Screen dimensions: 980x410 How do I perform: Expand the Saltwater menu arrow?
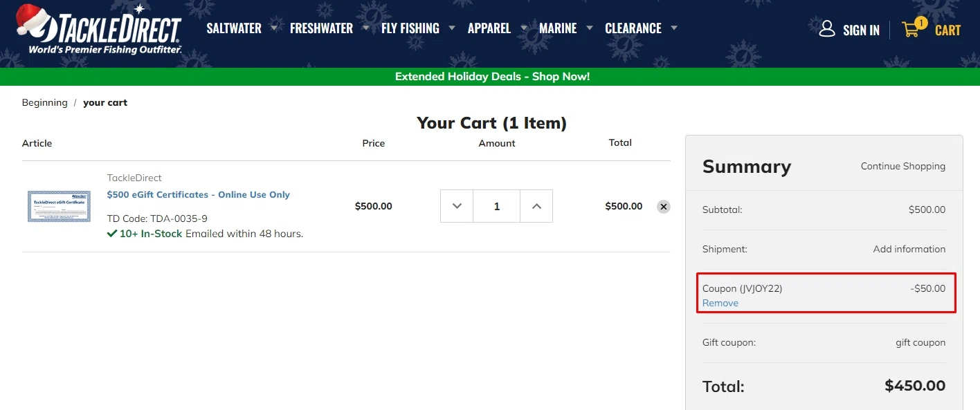(x=274, y=28)
